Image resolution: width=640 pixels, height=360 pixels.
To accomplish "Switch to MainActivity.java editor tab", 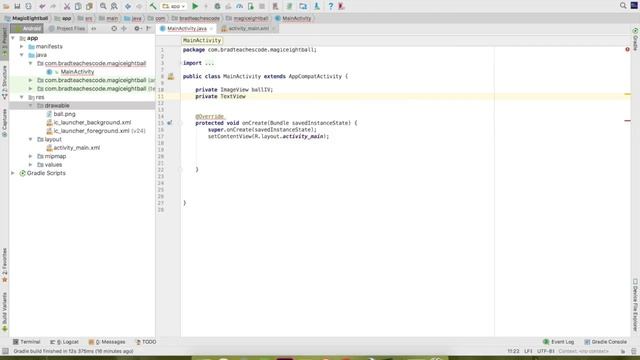I will tap(187, 29).
